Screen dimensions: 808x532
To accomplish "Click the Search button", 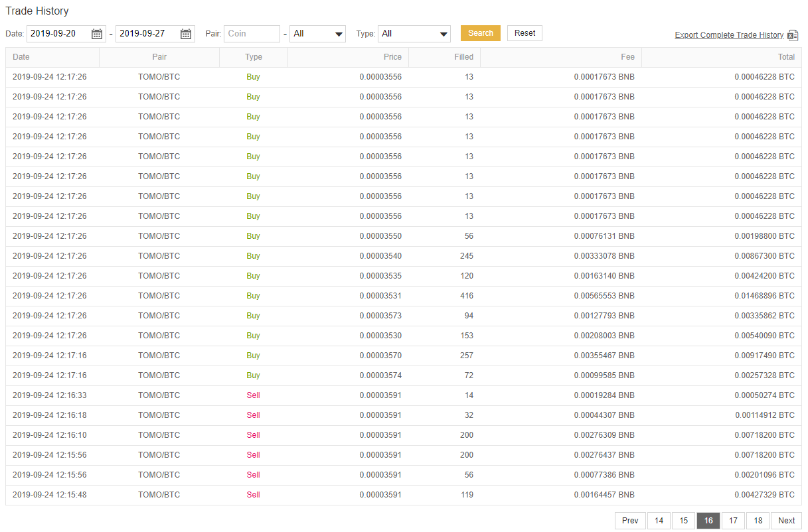I will click(x=481, y=33).
